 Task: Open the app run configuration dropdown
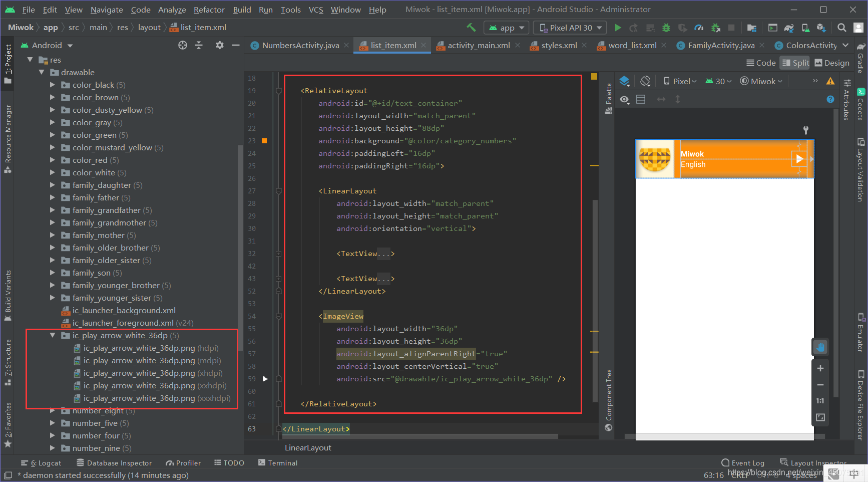tap(506, 28)
